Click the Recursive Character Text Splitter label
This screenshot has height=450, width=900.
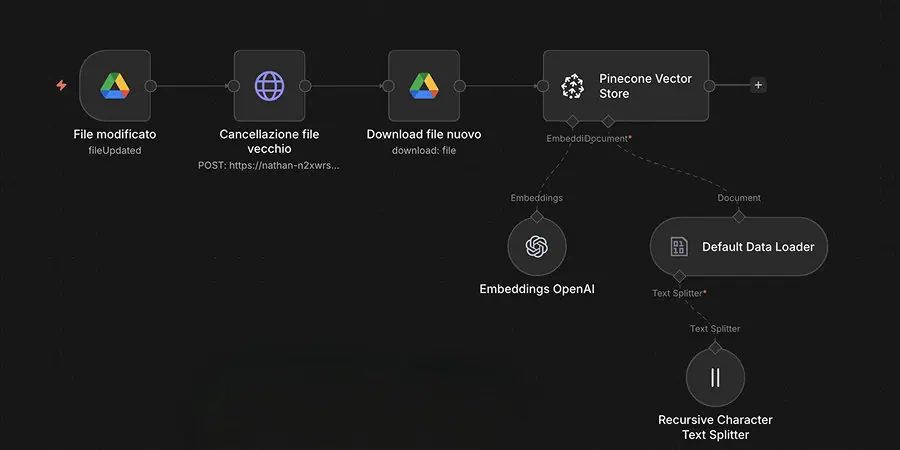coord(715,427)
